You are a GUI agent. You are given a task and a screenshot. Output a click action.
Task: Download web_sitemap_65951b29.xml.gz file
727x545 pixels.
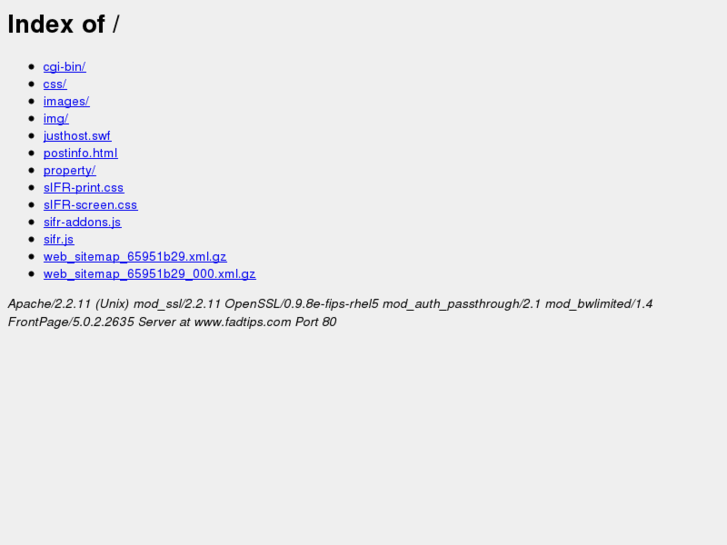(135, 256)
